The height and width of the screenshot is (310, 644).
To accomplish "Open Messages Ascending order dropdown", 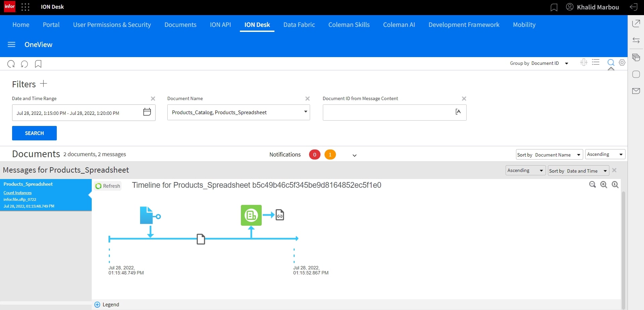I will tap(525, 170).
